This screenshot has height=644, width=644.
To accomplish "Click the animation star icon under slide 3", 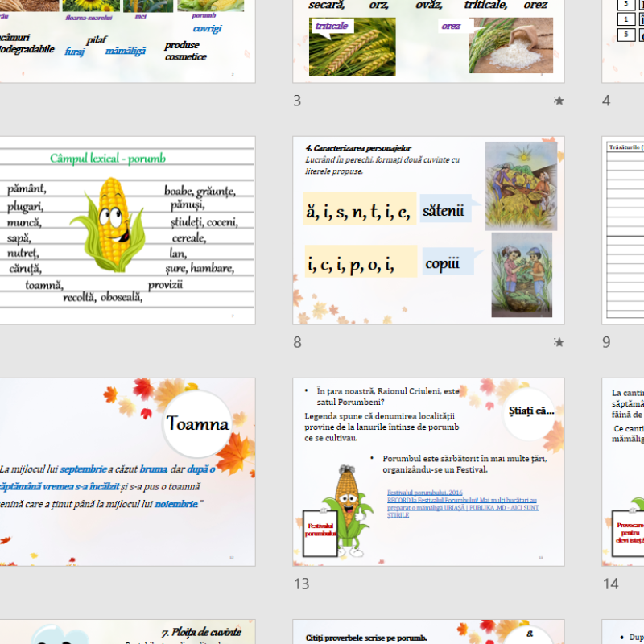I will coord(559,101).
